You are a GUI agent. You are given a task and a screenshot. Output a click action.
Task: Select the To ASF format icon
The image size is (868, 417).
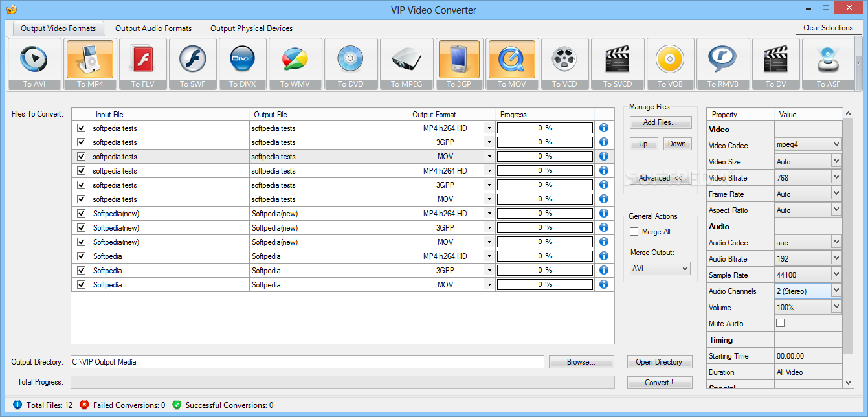tap(829, 63)
